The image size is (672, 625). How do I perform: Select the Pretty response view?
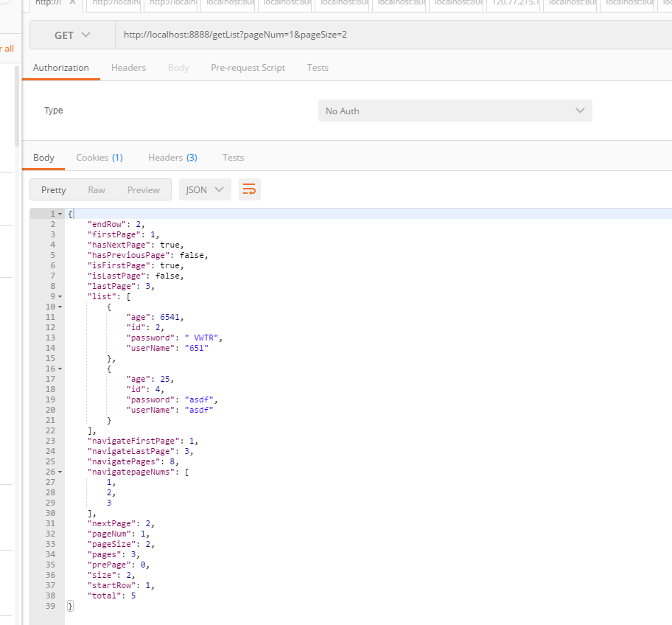coord(53,189)
